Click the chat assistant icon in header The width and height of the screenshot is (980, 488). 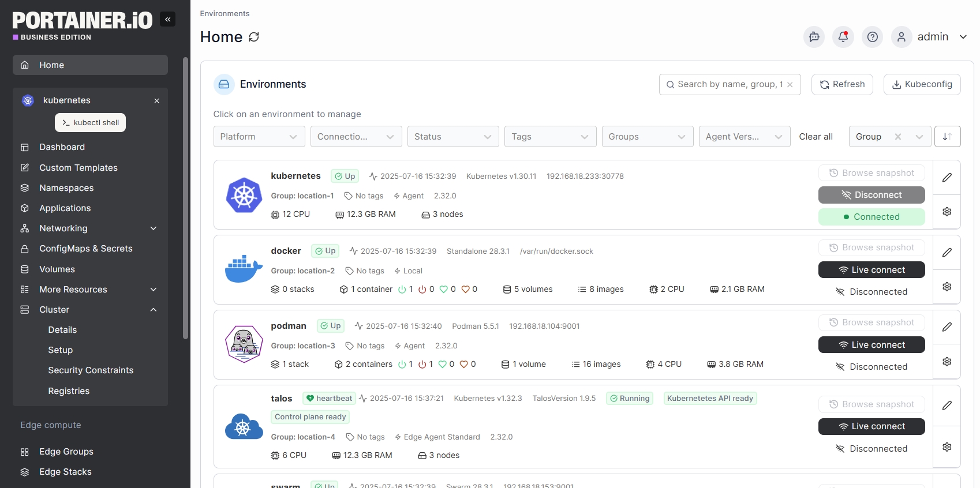click(814, 37)
